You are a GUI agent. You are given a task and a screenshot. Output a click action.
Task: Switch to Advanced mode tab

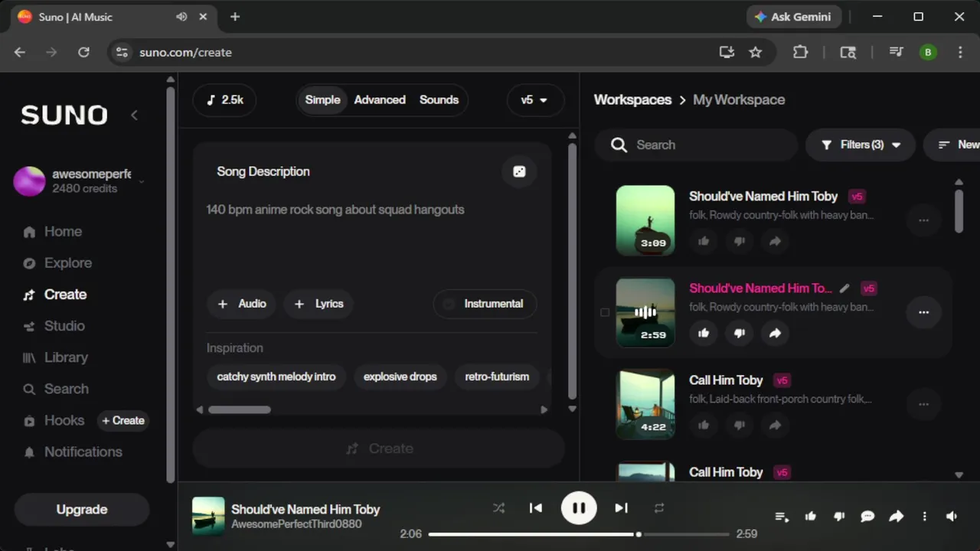(380, 100)
